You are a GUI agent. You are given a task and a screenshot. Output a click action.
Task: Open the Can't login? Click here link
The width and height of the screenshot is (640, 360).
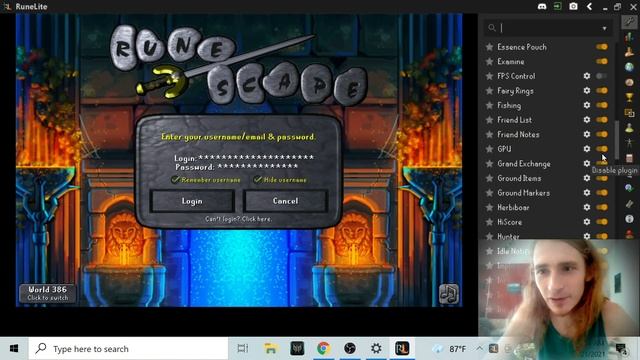point(238,219)
